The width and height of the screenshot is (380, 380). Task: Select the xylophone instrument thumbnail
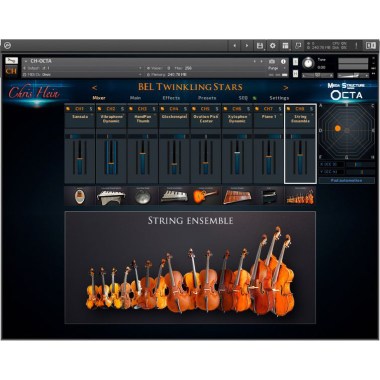(x=237, y=196)
